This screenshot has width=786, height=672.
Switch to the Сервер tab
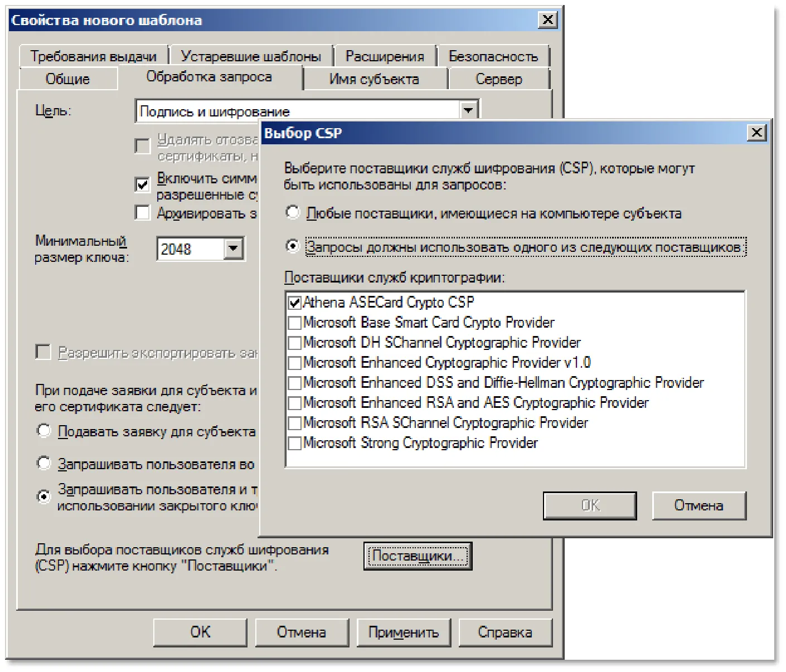499,79
